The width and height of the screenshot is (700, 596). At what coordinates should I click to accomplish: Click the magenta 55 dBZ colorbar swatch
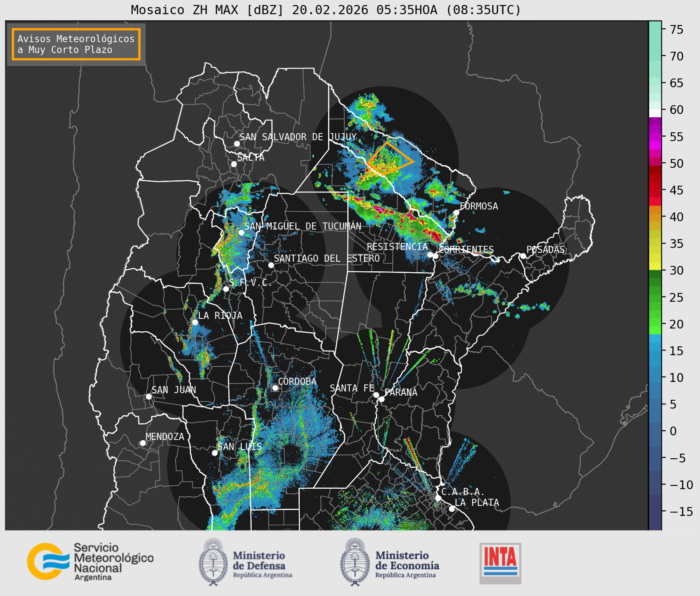pyautogui.click(x=655, y=137)
